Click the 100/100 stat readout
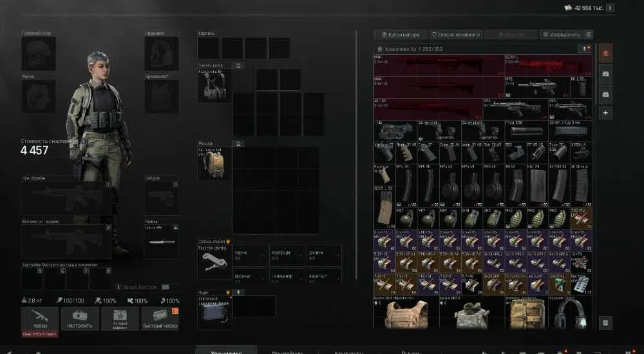The width and height of the screenshot is (644, 354). pos(70,300)
